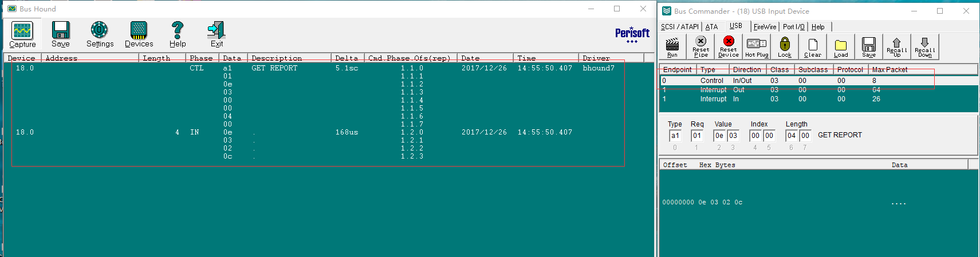Viewport: 980px width, 257px height.
Task: Click the Bus Commander title bar app icon
Action: pos(667,11)
